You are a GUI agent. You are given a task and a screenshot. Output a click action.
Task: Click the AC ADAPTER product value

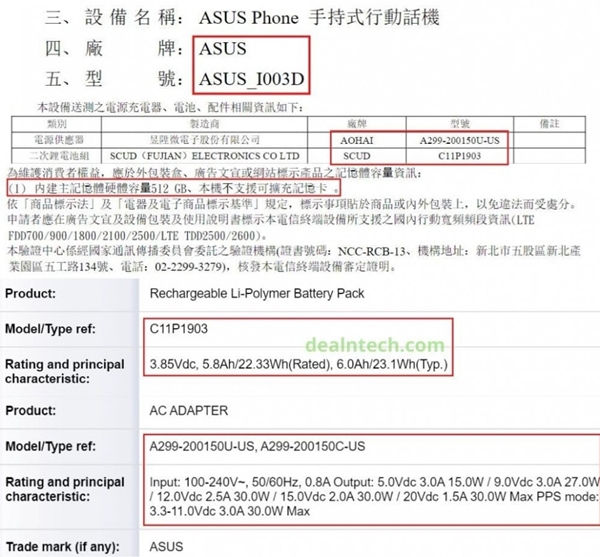click(189, 410)
